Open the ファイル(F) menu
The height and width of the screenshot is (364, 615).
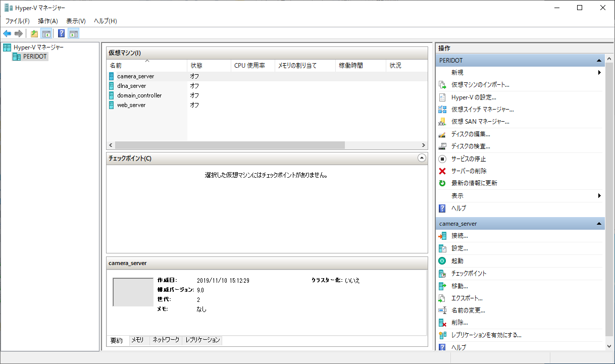[x=18, y=21]
